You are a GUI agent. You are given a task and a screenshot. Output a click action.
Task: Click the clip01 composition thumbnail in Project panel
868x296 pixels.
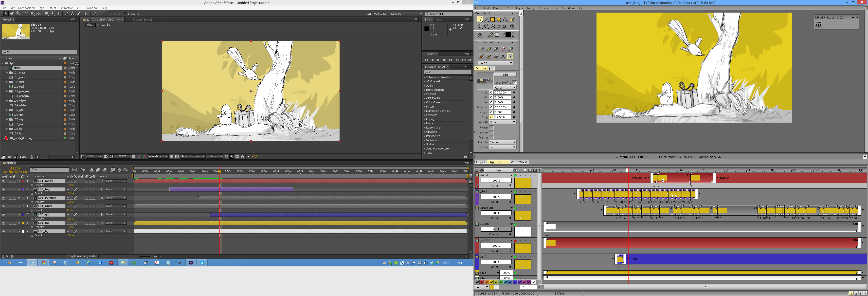pyautogui.click(x=16, y=31)
